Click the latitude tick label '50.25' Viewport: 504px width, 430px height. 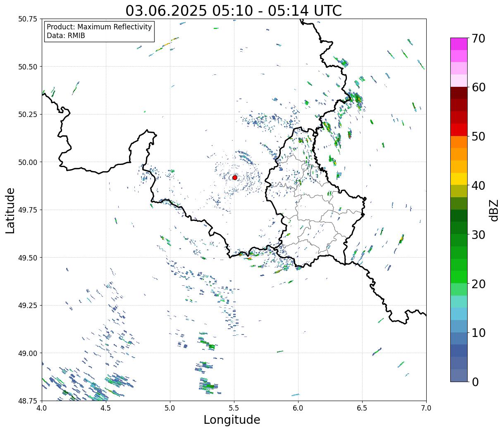(x=28, y=115)
